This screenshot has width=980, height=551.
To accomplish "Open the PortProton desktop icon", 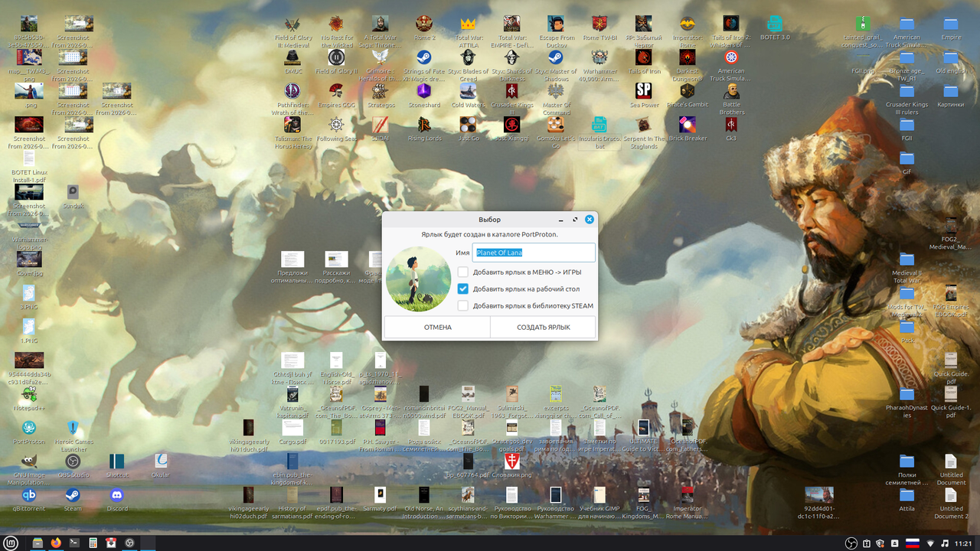I will click(29, 428).
